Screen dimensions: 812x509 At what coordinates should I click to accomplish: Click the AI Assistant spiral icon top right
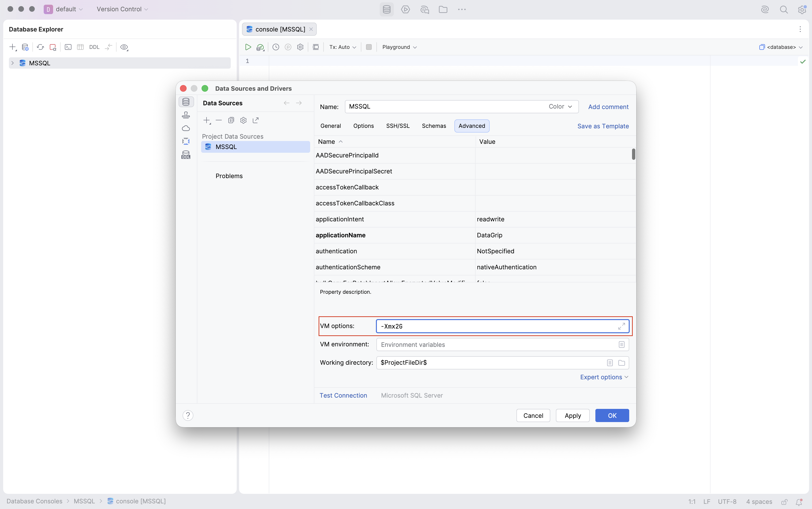[765, 9]
